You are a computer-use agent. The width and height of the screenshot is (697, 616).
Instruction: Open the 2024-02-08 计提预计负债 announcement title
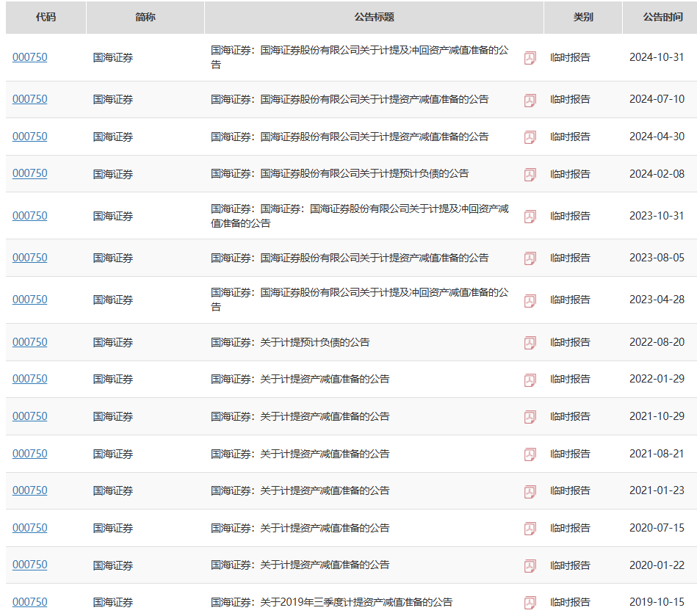(339, 173)
